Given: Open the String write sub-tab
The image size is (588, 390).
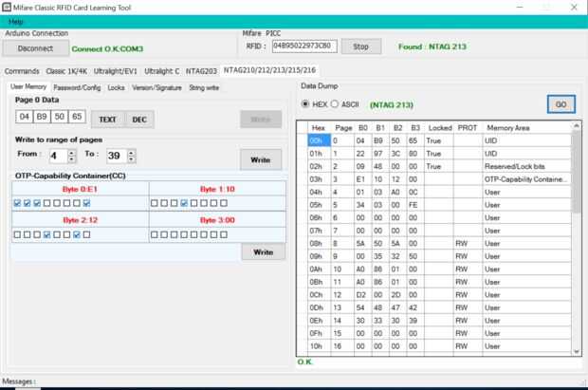Looking at the screenshot, I should 204,87.
